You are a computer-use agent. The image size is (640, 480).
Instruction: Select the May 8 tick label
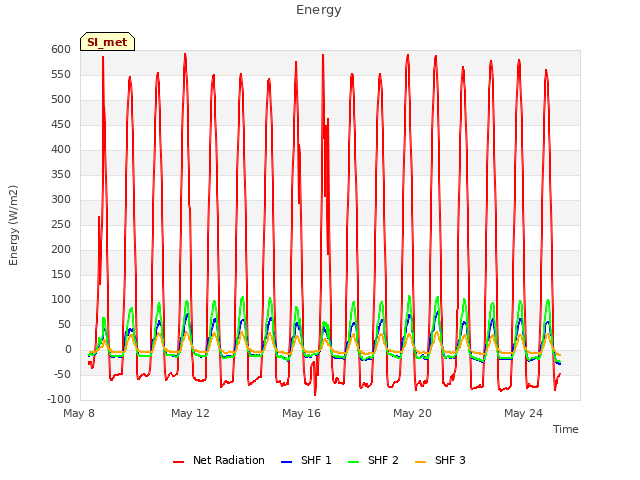pyautogui.click(x=79, y=413)
